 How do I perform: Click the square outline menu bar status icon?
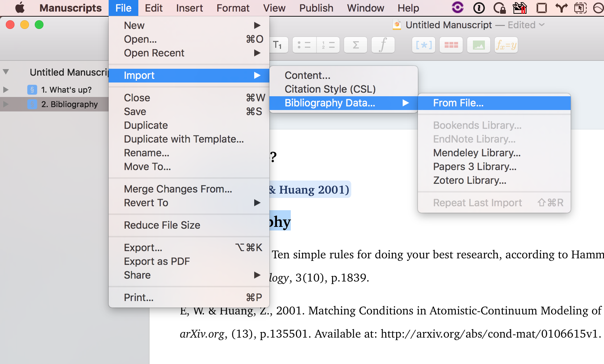(x=541, y=8)
